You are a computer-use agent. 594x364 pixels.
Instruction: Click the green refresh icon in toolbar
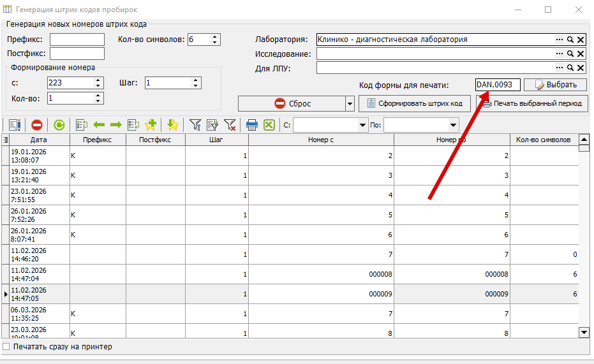click(59, 125)
